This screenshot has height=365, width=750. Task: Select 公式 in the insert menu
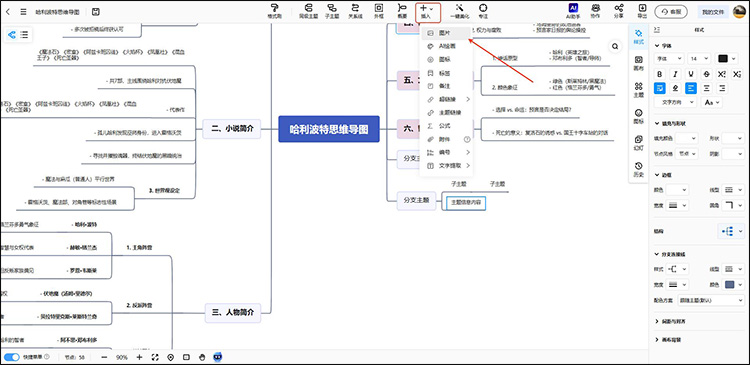click(x=446, y=126)
